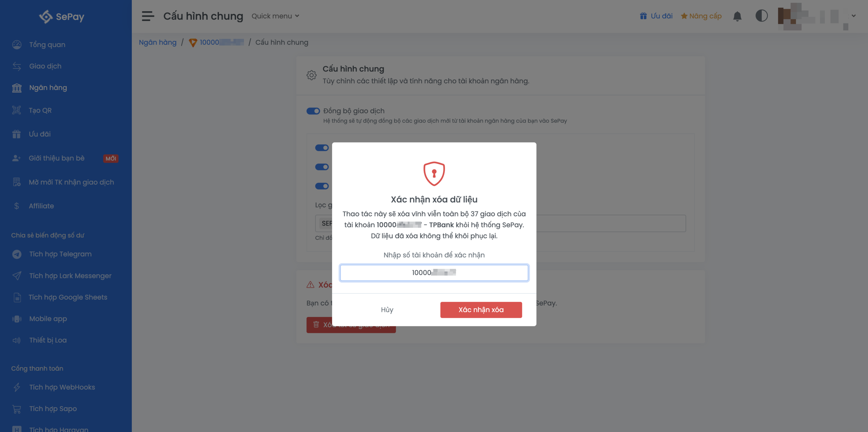Click the Xác nhận xóa button
This screenshot has height=432, width=868.
click(x=481, y=310)
